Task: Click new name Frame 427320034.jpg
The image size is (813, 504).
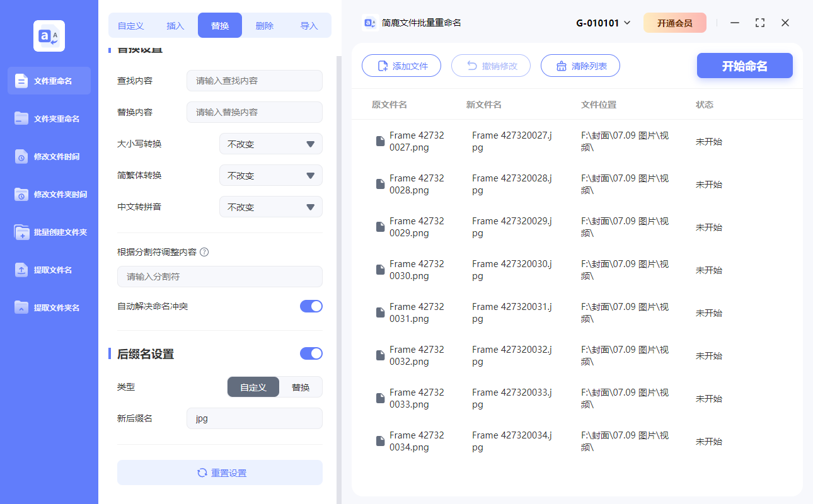Action: point(512,441)
